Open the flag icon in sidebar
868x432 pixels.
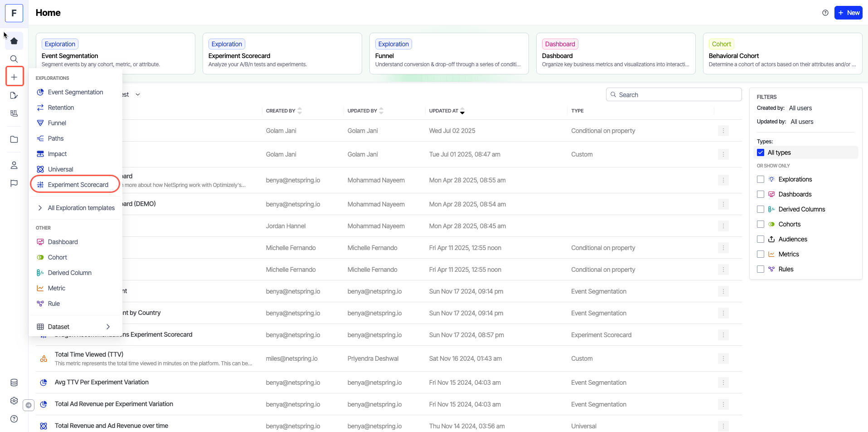tap(14, 183)
